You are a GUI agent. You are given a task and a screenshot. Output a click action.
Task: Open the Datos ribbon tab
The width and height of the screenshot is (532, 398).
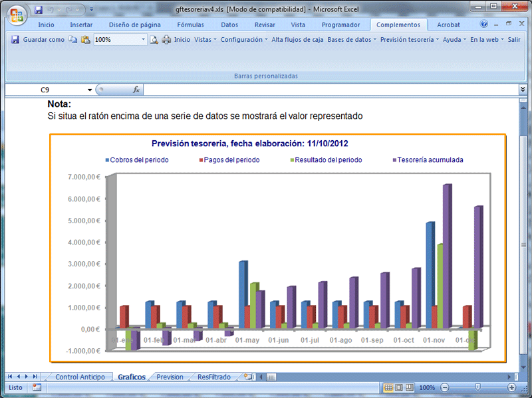tap(229, 25)
